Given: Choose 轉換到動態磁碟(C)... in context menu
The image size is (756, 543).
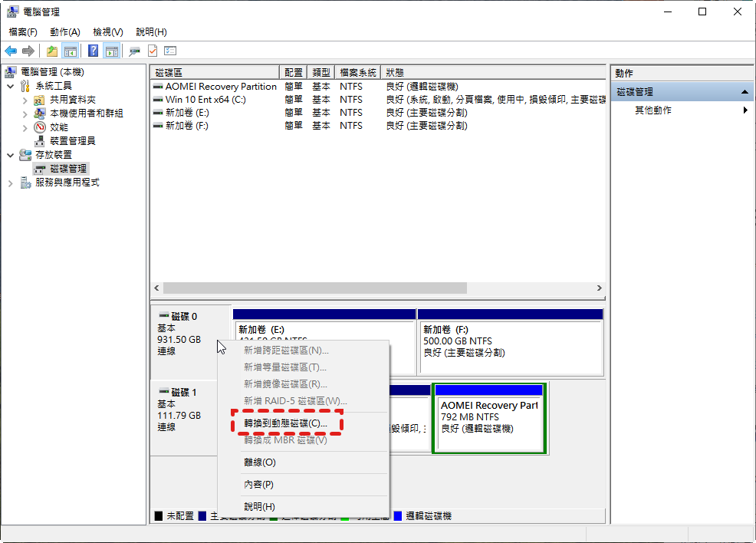Looking at the screenshot, I should [x=304, y=423].
